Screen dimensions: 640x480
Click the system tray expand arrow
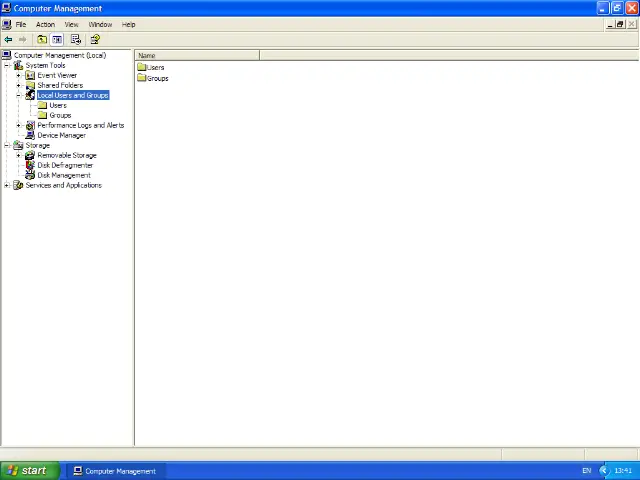coord(604,471)
